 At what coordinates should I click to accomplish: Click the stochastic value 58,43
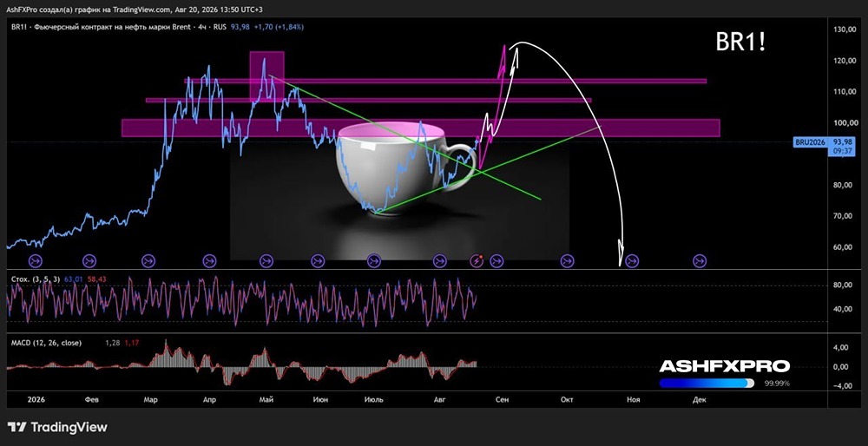96,279
